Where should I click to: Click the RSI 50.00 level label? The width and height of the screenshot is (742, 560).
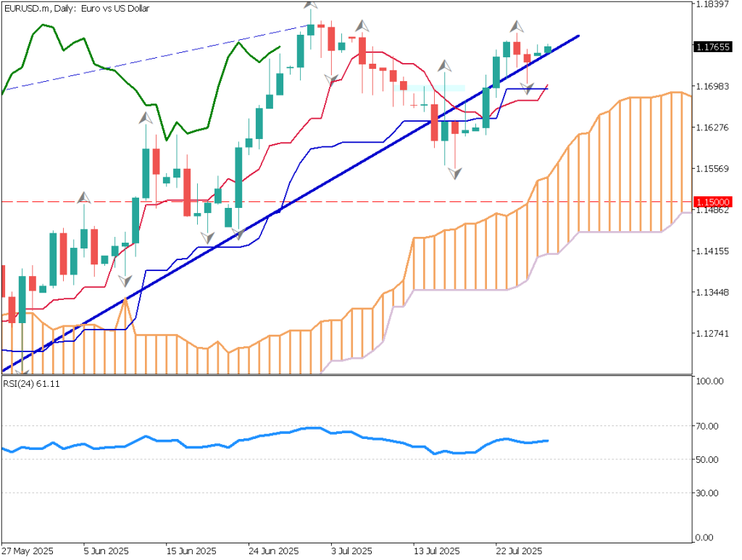point(707,460)
